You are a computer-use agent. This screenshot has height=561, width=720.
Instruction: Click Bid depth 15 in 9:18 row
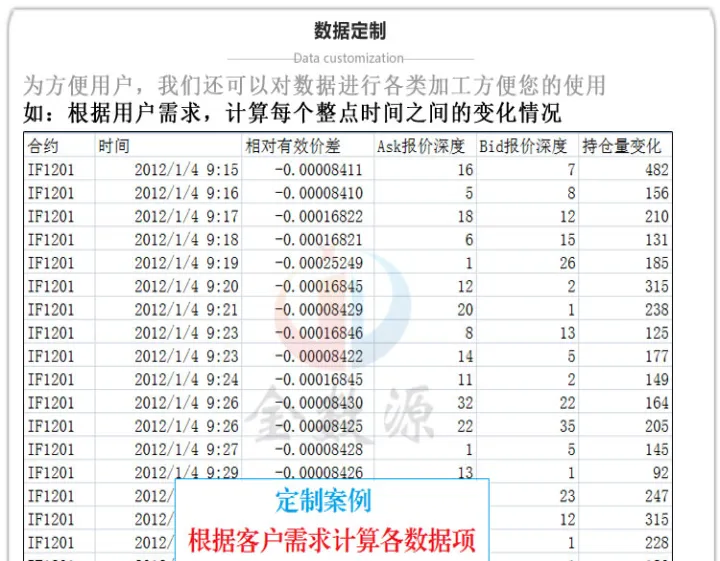pyautogui.click(x=567, y=240)
